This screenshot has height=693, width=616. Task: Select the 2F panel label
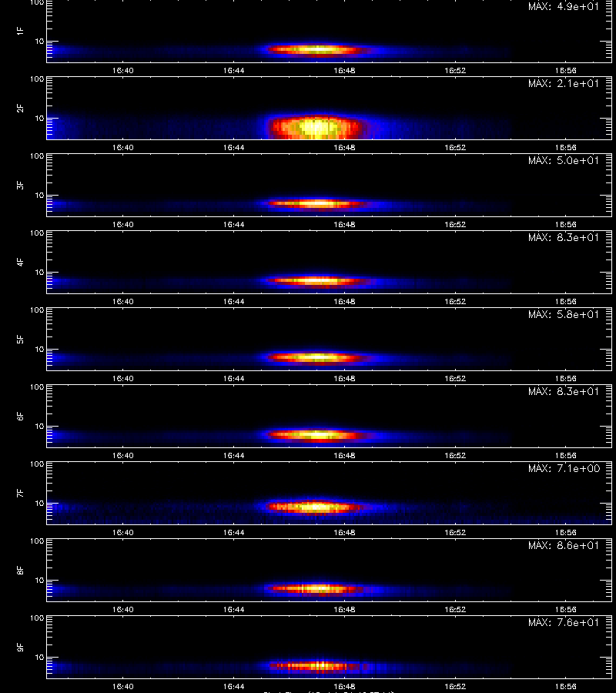click(x=20, y=108)
